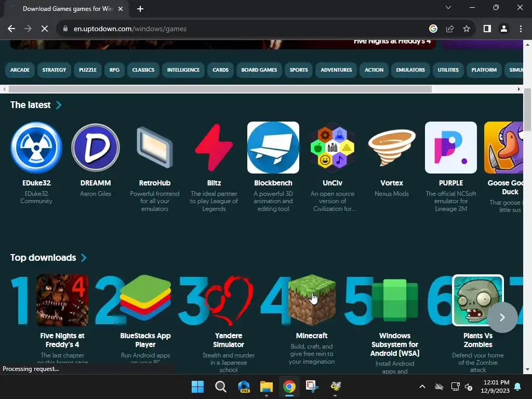The image size is (532, 399).
Task: Open the EDuke32 app icon
Action: (36, 148)
